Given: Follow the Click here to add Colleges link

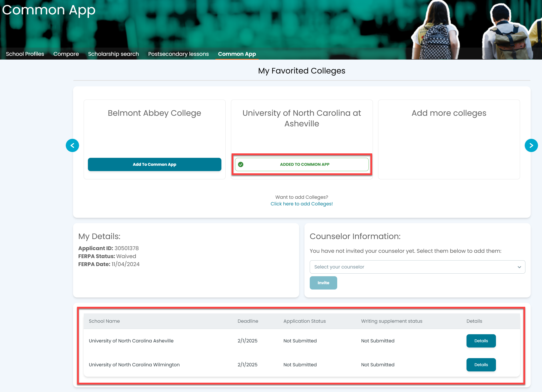Looking at the screenshot, I should tap(302, 204).
